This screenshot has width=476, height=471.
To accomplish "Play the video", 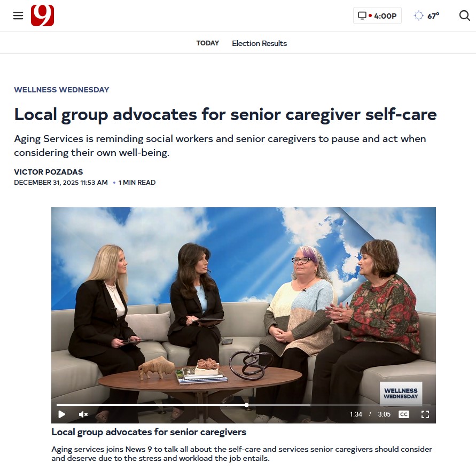I will point(61,414).
